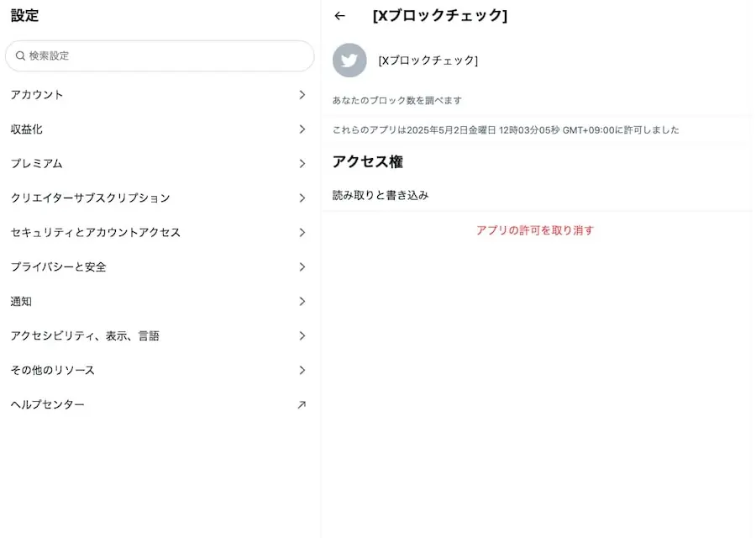Open the プレミアム settings menu

click(160, 164)
